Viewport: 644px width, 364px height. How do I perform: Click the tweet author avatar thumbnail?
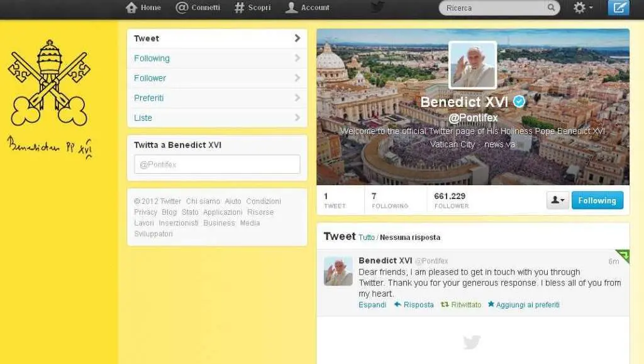point(338,271)
